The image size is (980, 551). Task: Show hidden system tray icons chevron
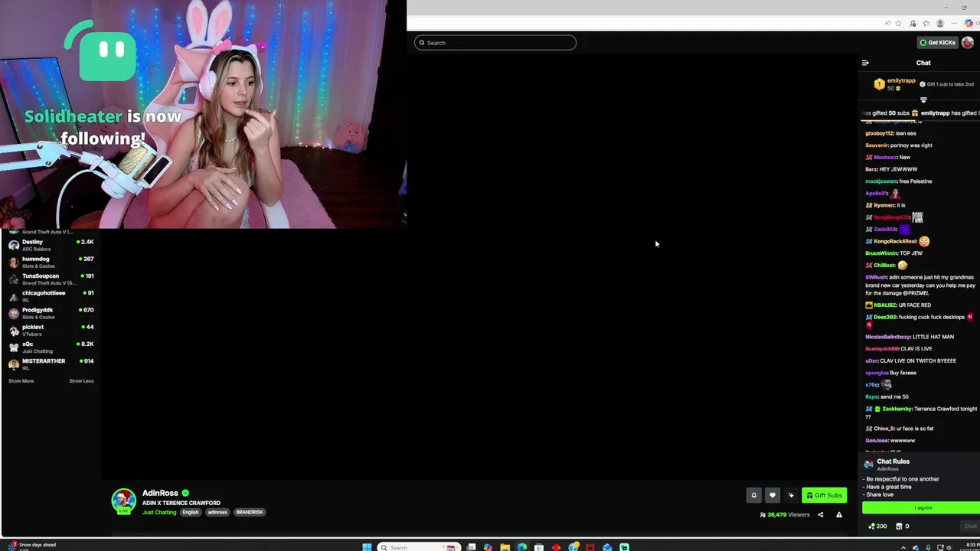click(x=903, y=548)
